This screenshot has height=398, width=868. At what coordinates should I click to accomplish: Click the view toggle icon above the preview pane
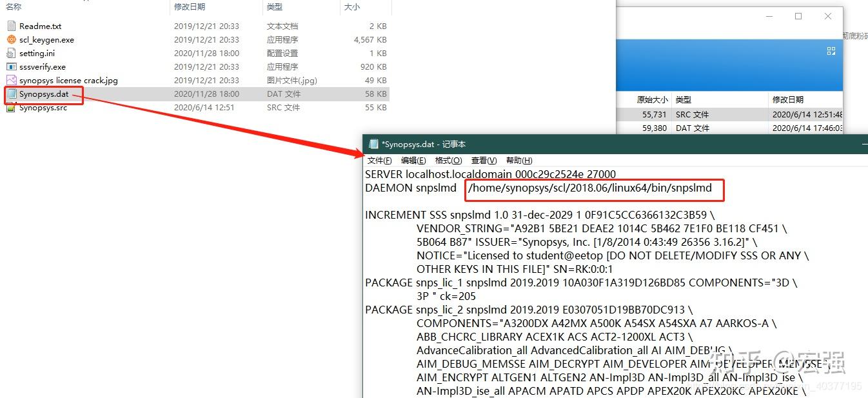click(831, 50)
